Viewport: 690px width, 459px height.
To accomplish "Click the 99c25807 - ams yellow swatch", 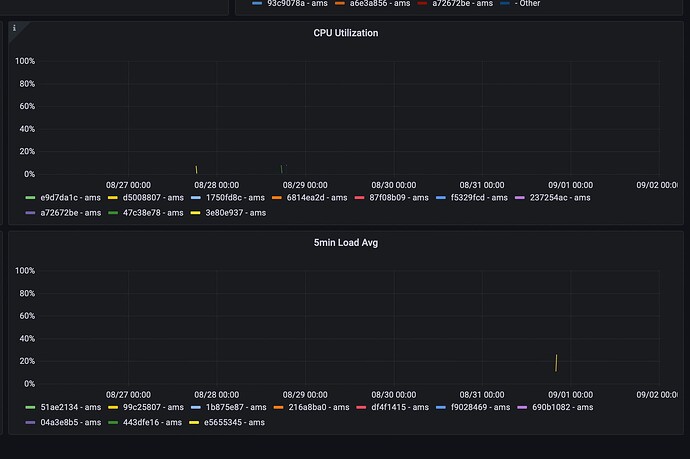I will click(113, 407).
